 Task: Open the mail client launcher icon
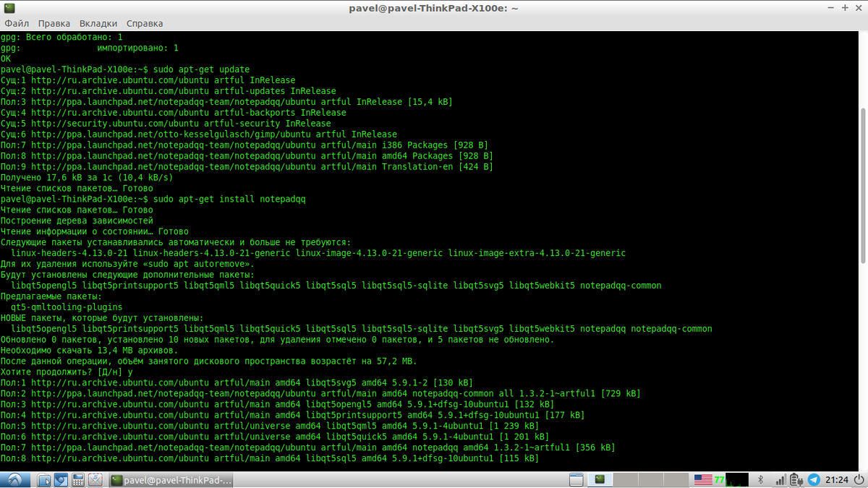click(95, 479)
